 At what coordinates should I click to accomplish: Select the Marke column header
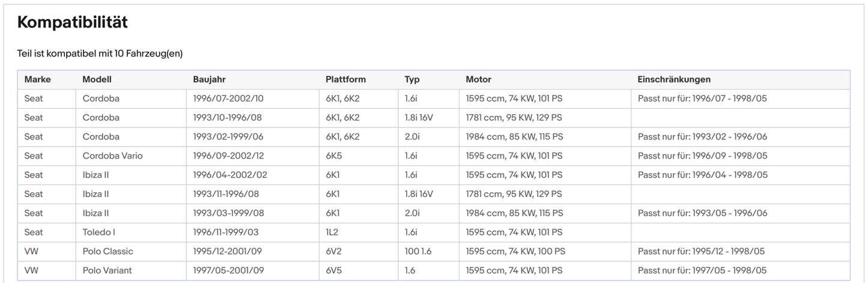click(37, 79)
